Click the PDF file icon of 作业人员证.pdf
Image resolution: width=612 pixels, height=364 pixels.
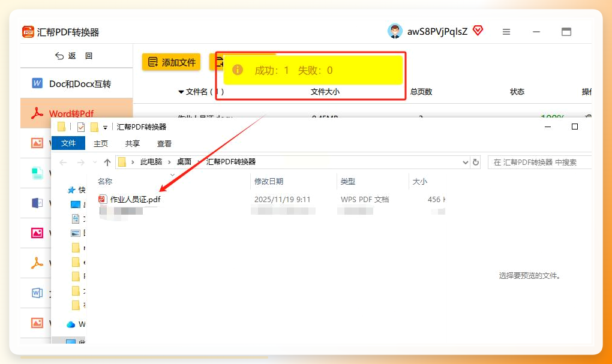102,199
